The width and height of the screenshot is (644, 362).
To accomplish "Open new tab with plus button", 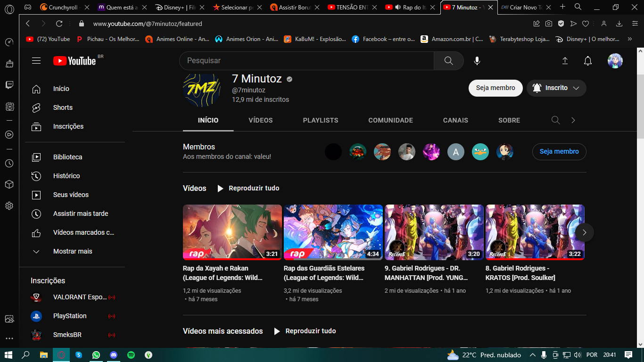I will (562, 7).
